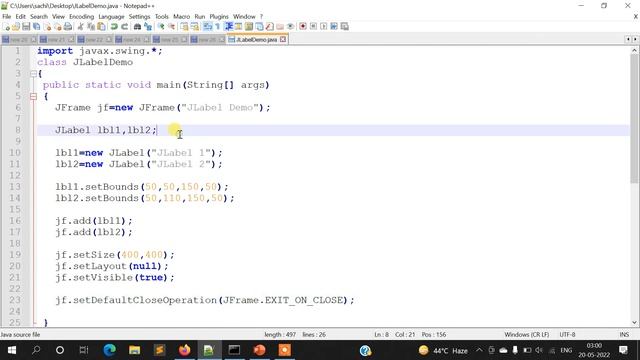
Task: Open the Command Prompt taskbar icon
Action: coord(234,350)
